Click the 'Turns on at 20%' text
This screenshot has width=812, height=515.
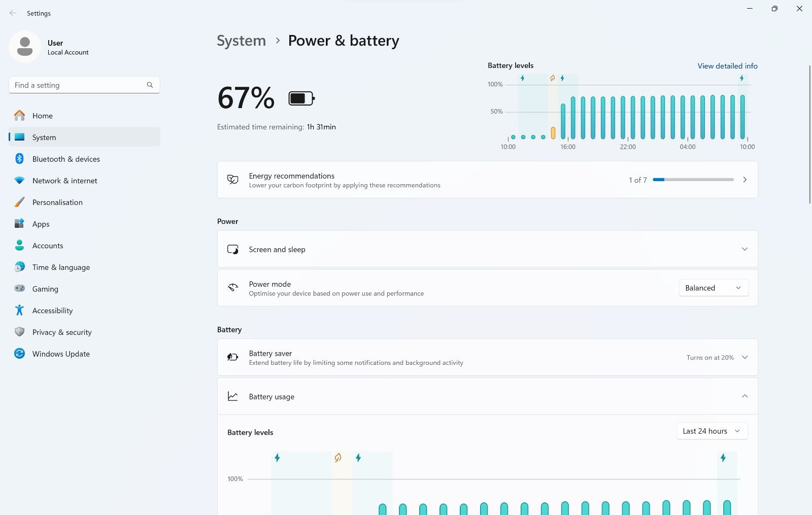pos(710,358)
